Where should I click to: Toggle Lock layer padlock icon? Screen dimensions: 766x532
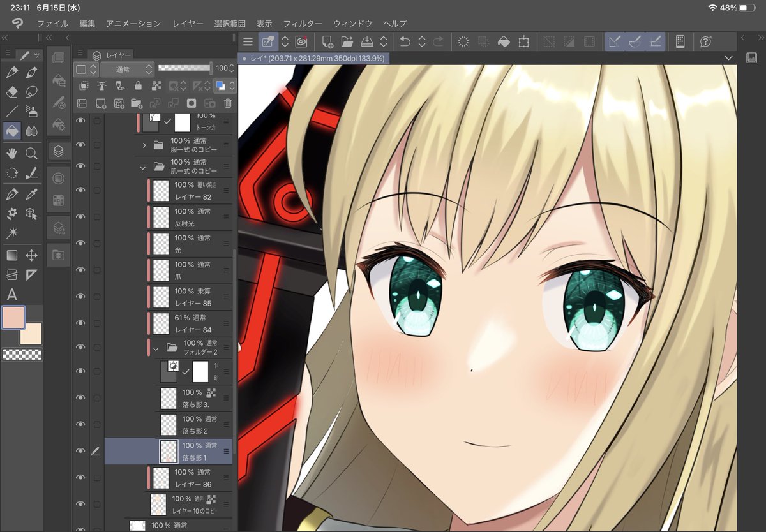coord(138,85)
